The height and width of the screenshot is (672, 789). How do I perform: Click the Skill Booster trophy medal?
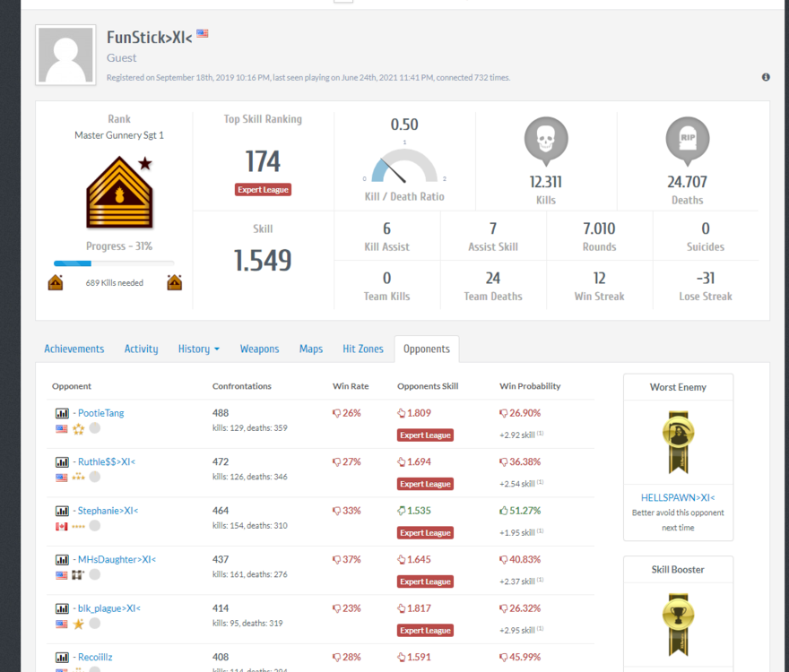tap(678, 624)
